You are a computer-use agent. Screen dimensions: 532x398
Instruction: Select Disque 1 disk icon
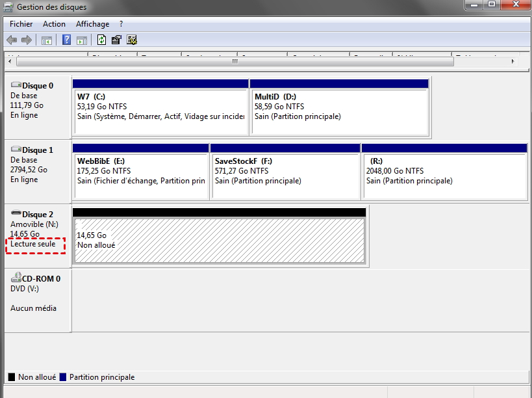[x=16, y=149]
